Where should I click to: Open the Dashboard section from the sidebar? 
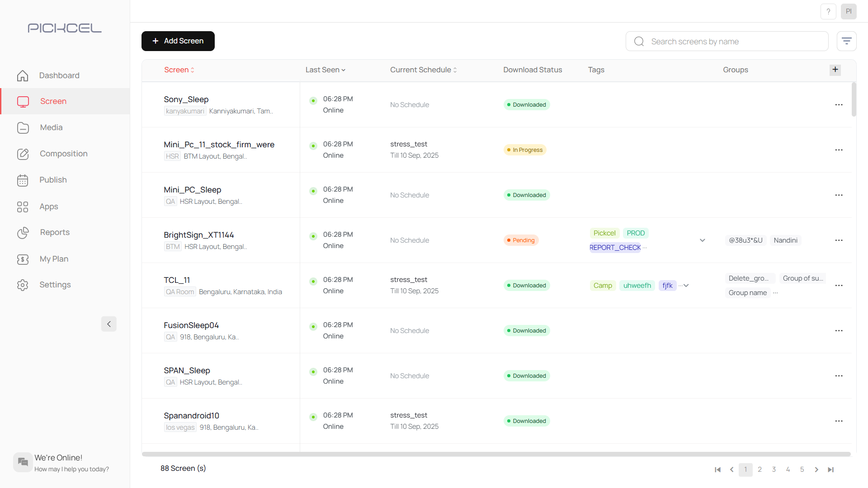(59, 75)
